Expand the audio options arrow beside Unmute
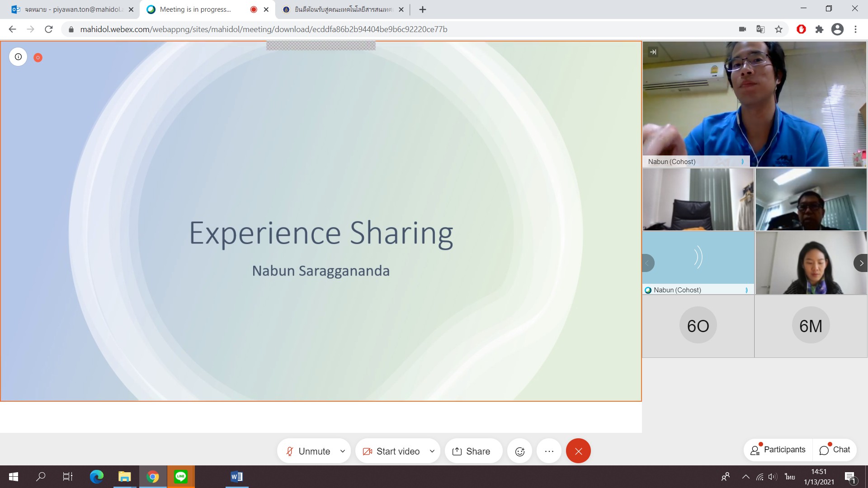The image size is (868, 488). 343,451
